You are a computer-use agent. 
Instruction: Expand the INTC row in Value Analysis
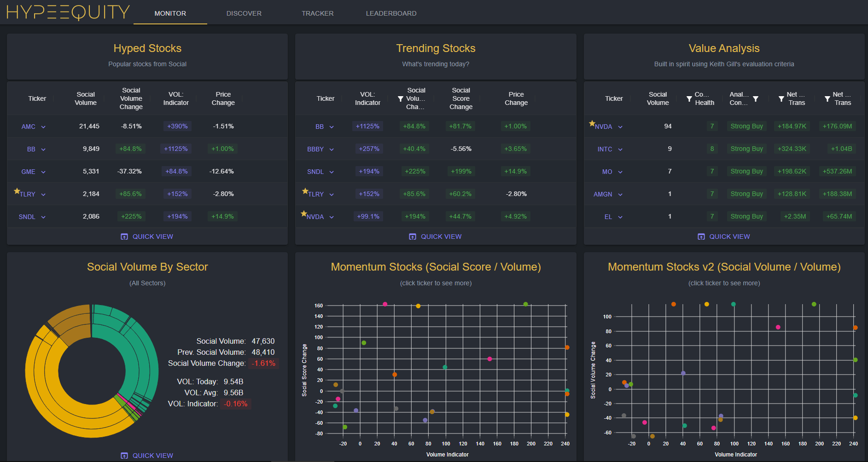tap(620, 150)
